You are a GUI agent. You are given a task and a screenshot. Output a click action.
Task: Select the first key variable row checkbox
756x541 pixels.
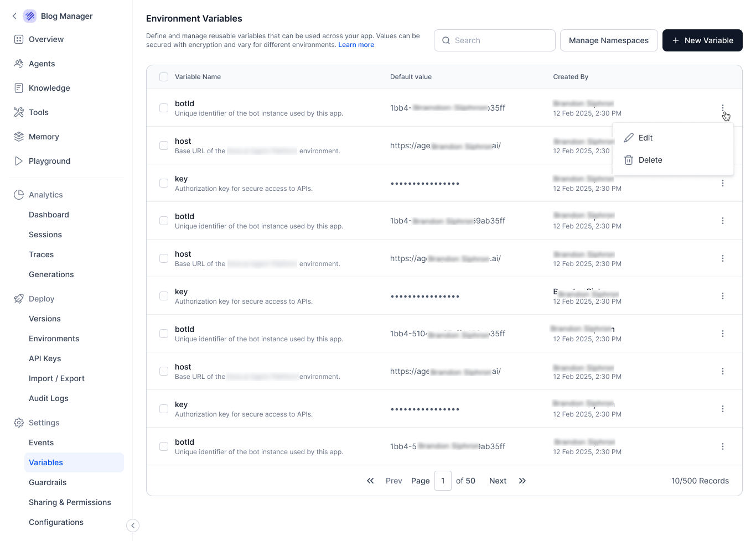pyautogui.click(x=164, y=183)
